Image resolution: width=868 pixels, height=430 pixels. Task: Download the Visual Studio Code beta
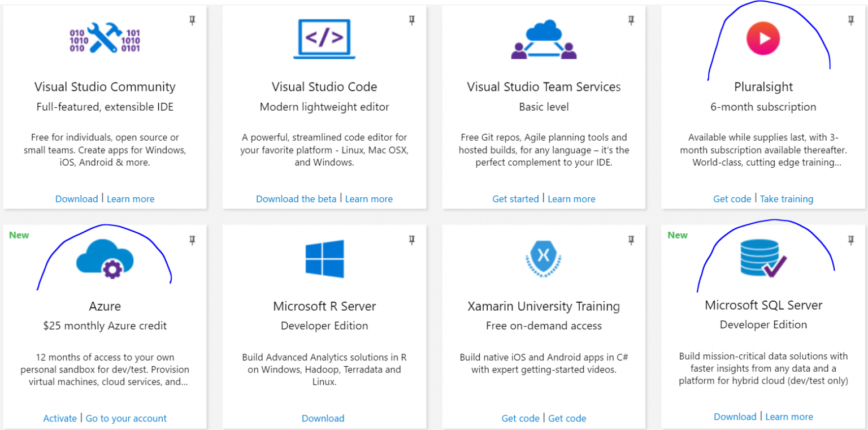[296, 198]
